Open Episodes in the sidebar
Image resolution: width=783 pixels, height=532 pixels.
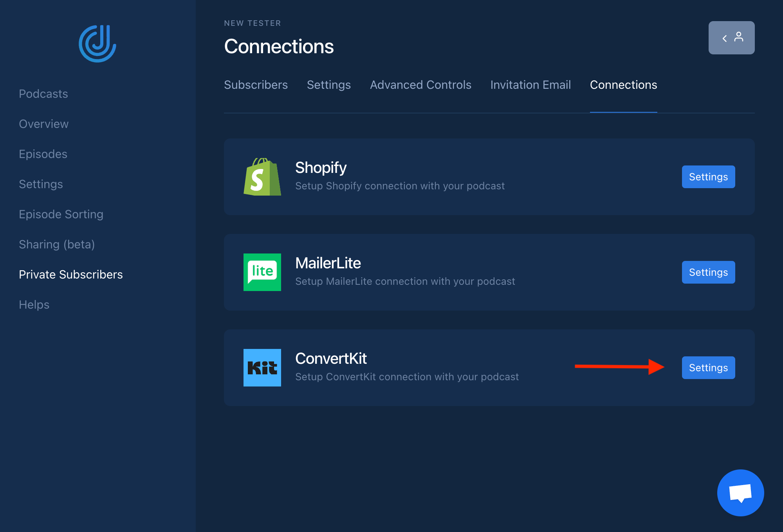point(43,154)
